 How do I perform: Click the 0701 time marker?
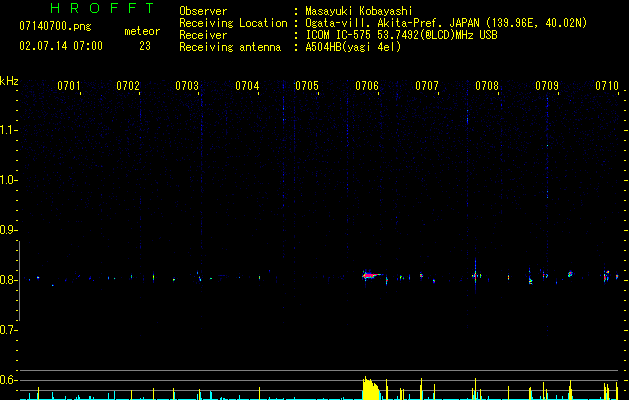(69, 86)
